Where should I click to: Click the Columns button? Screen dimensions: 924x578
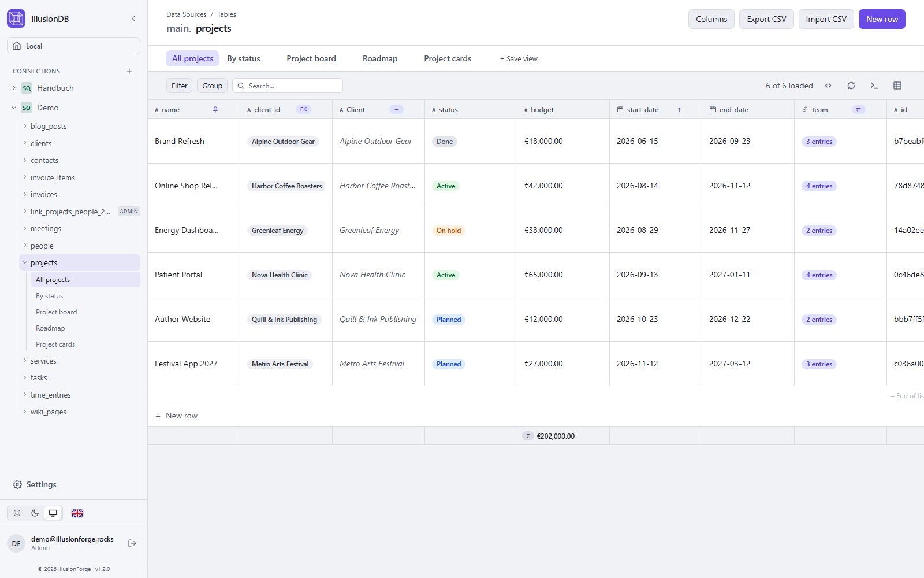[711, 19]
